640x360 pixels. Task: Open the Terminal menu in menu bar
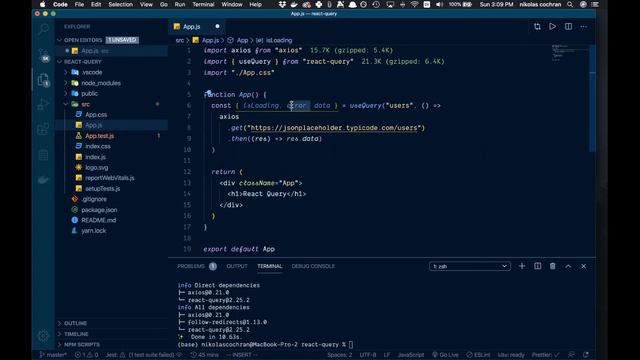[x=203, y=4]
